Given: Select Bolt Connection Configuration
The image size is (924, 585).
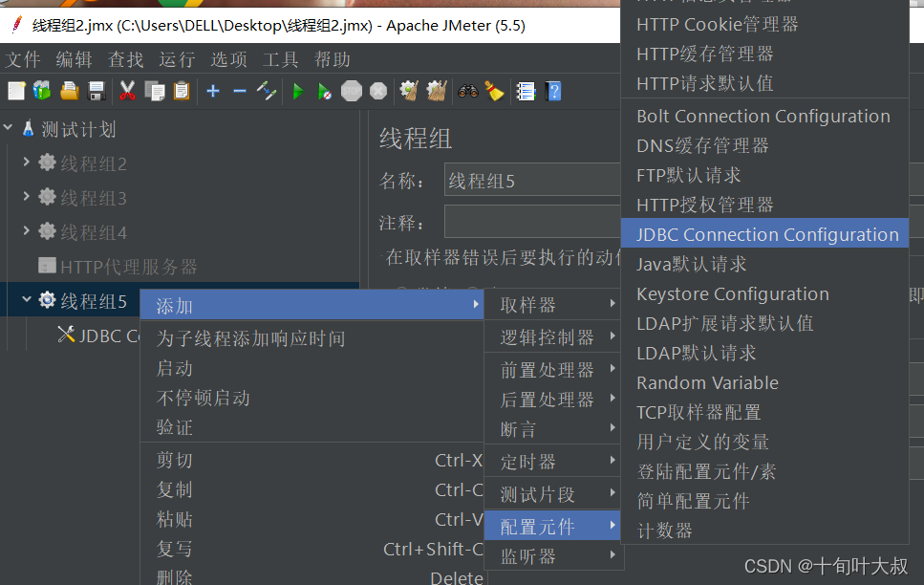Looking at the screenshot, I should [764, 117].
